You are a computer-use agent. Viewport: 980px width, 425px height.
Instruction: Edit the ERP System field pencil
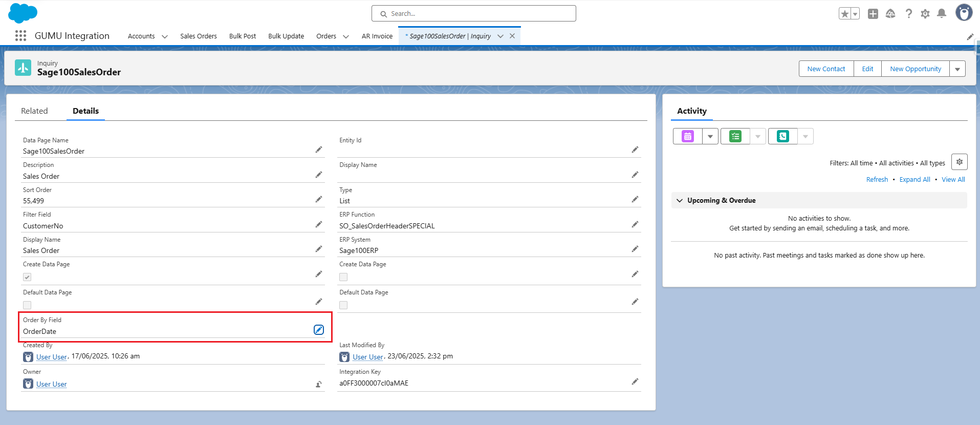click(635, 249)
